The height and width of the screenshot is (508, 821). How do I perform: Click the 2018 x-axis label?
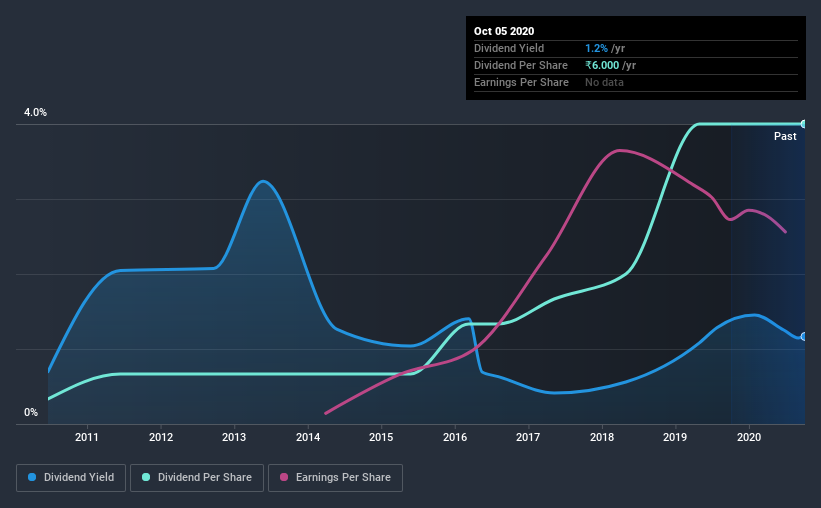click(602, 437)
